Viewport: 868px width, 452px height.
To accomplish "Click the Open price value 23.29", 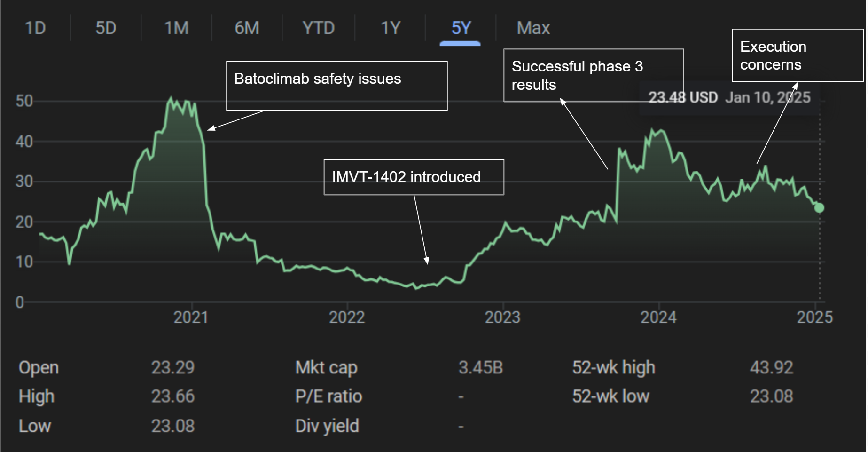I will (172, 367).
